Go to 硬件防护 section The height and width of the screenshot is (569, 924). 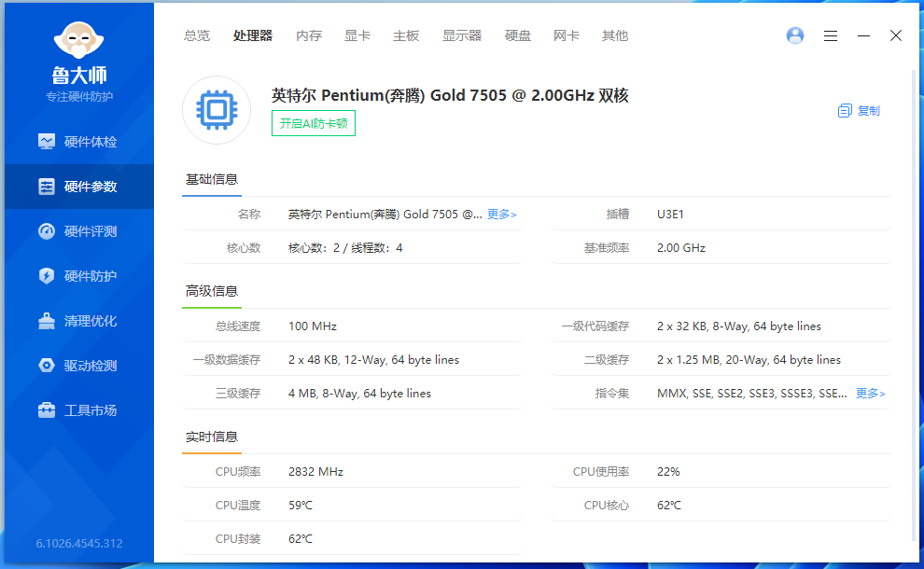(79, 276)
